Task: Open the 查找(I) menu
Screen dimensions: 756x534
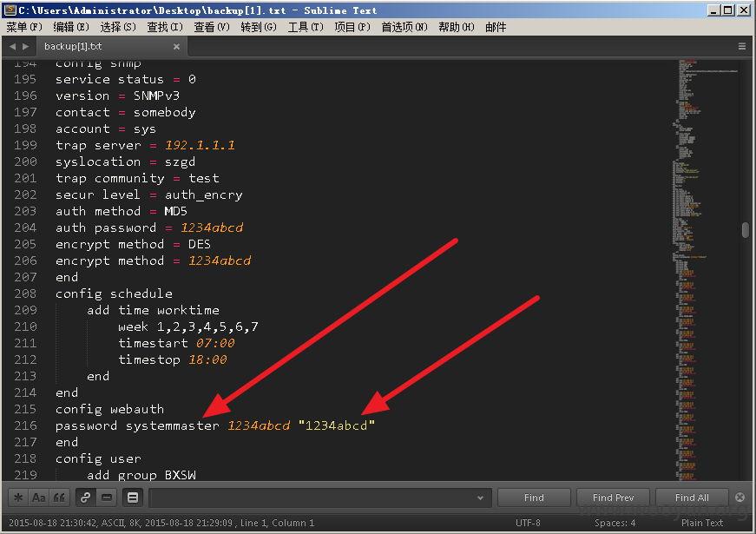Action: [164, 27]
